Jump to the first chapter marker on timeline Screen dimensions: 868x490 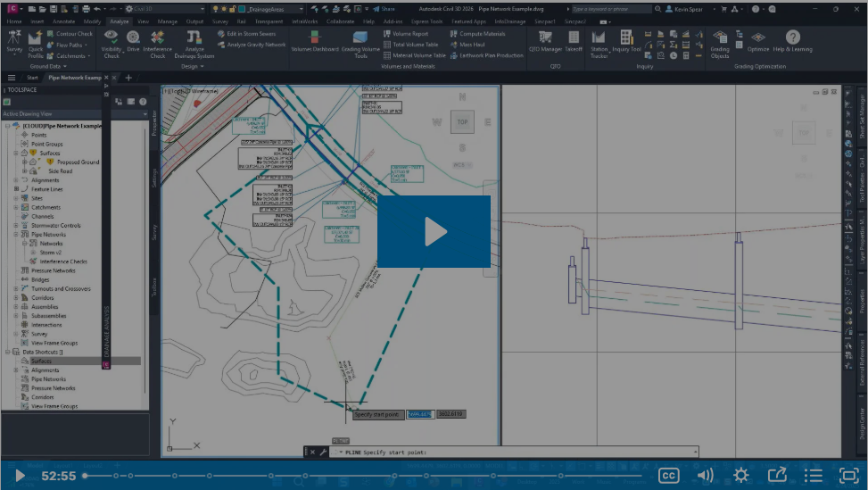coord(116,476)
